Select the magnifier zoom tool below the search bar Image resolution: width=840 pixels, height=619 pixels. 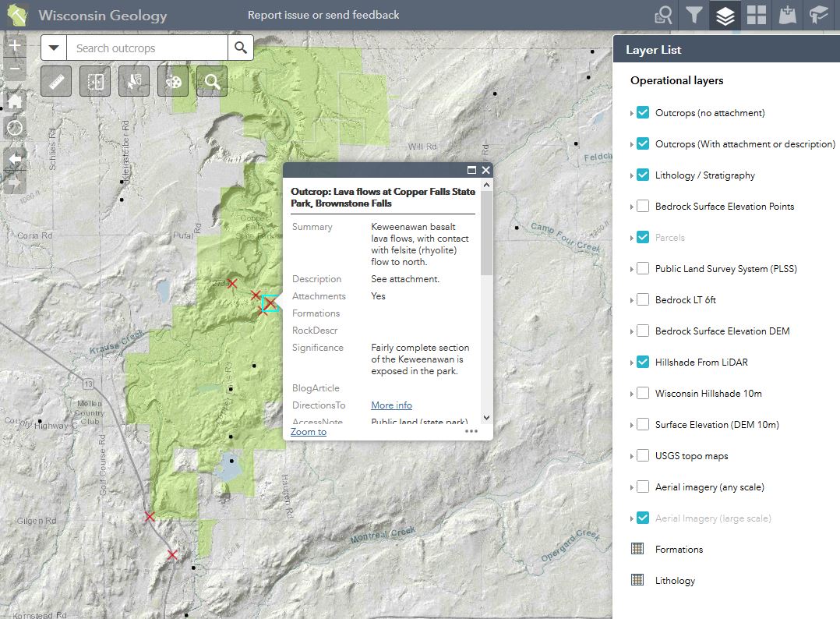211,80
